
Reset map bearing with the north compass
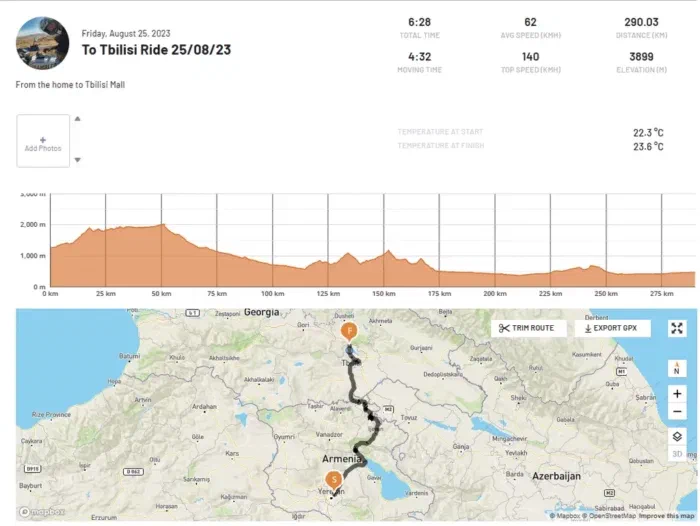click(677, 367)
